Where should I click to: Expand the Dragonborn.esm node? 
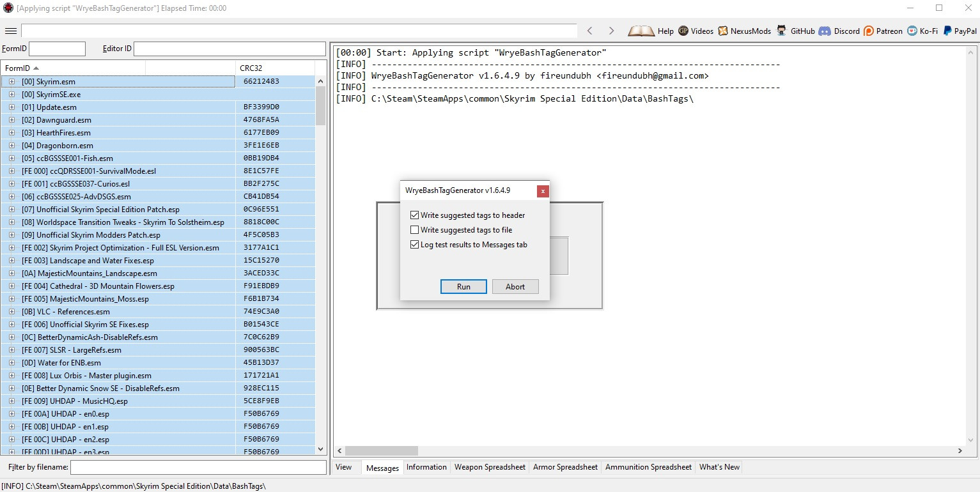click(x=12, y=146)
